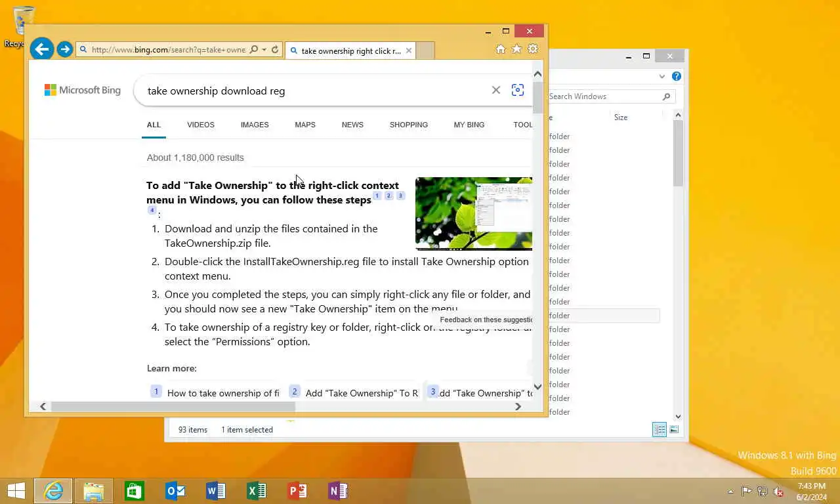Open the Windows Store taskbar icon

135,491
